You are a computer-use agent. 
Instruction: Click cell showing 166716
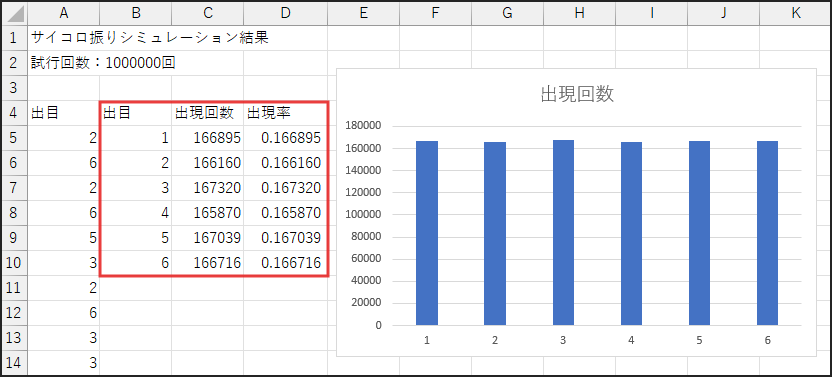point(207,262)
